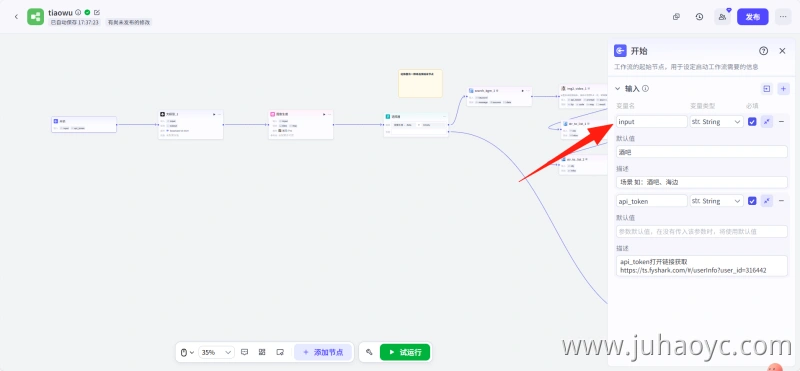Open String type dropdown for api_token
Viewport: 800px width, 371px height.
click(716, 201)
